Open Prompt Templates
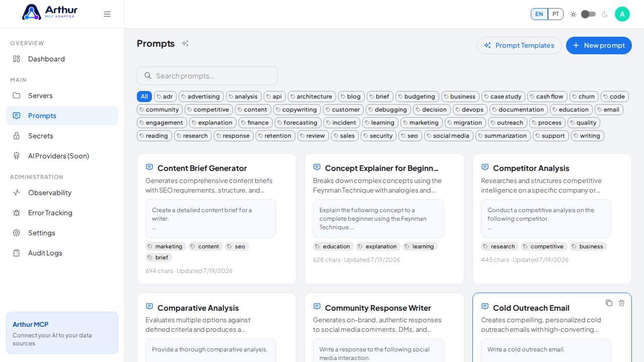This screenshot has height=362, width=644. [519, 45]
